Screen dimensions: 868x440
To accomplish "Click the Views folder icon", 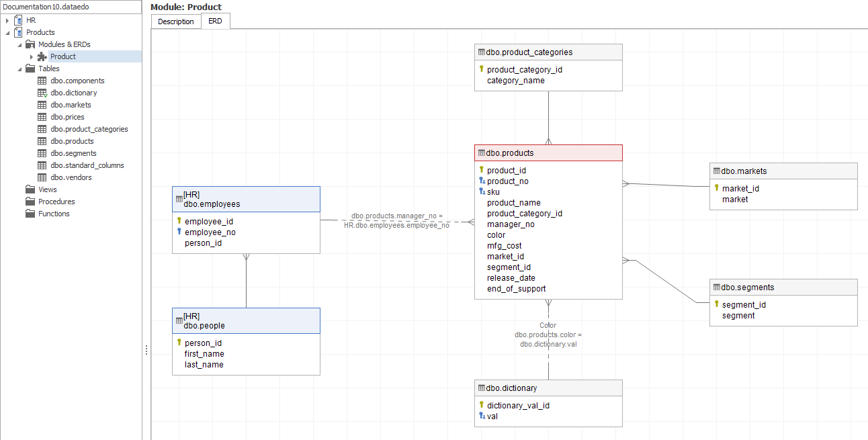I will click(30, 189).
